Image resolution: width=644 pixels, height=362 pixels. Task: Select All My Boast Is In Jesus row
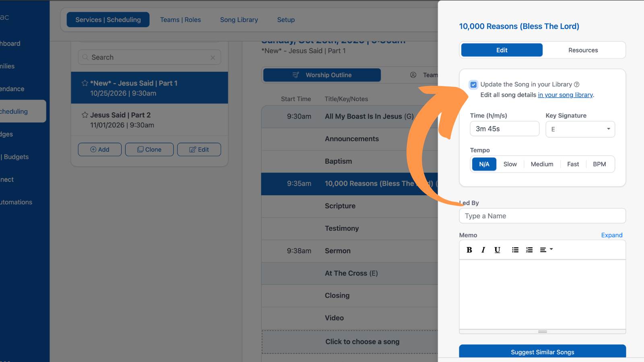349,117
